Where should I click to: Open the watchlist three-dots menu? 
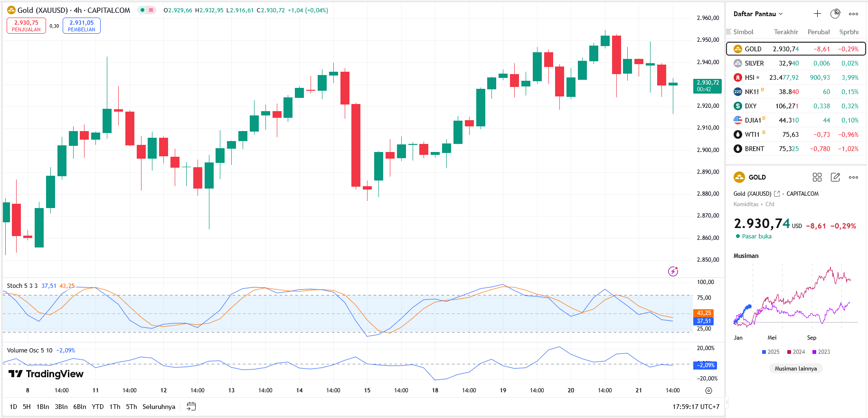click(x=853, y=14)
